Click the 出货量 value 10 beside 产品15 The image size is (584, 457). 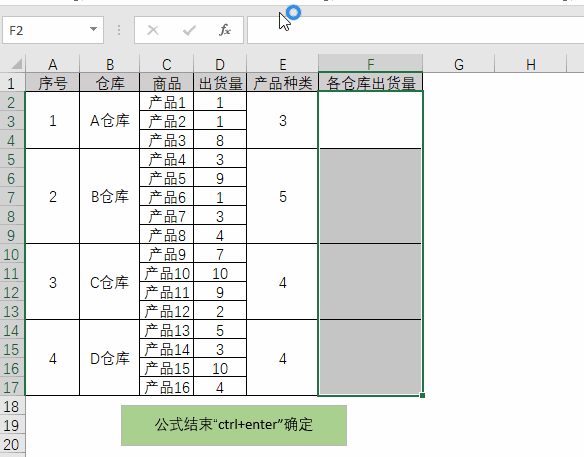click(x=220, y=368)
